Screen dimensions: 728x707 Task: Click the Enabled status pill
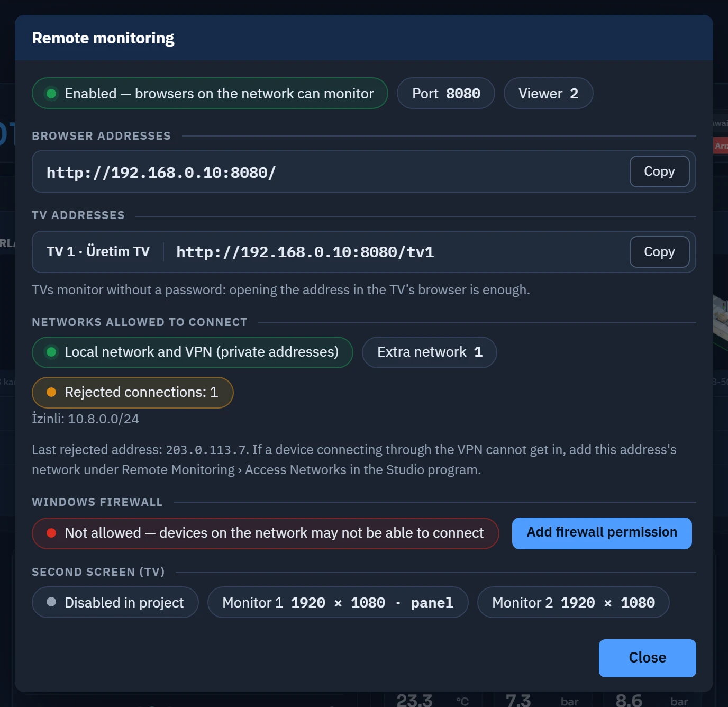coord(210,94)
